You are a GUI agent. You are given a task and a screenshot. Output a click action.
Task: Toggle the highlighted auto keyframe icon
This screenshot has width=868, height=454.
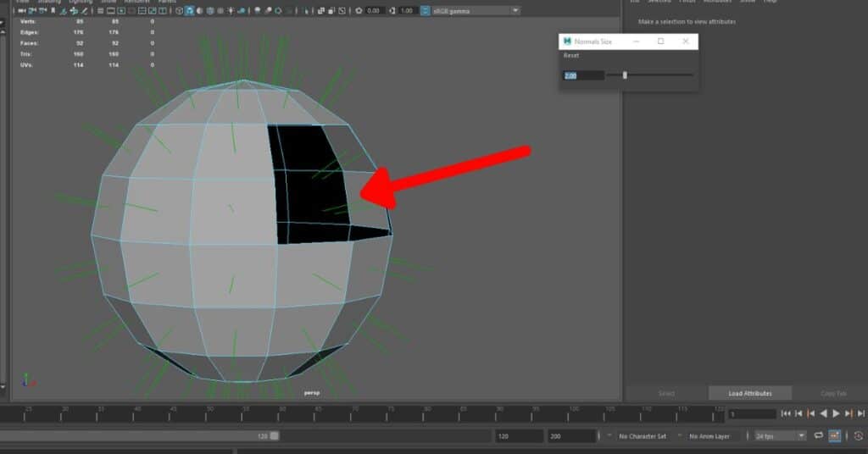(x=835, y=435)
